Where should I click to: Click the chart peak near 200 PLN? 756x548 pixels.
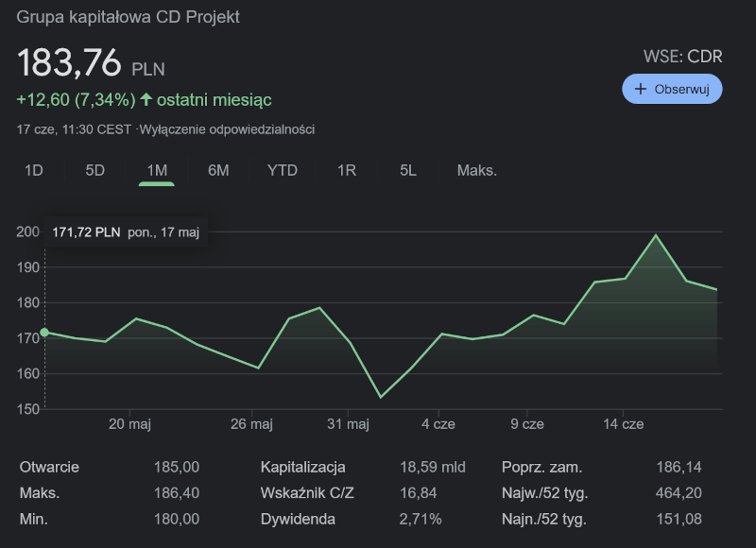click(x=656, y=235)
